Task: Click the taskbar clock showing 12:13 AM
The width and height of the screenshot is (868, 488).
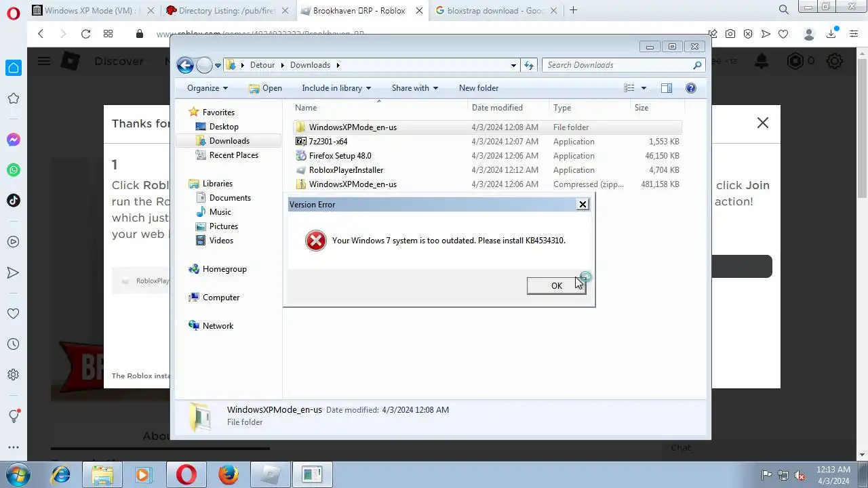Action: tap(833, 475)
